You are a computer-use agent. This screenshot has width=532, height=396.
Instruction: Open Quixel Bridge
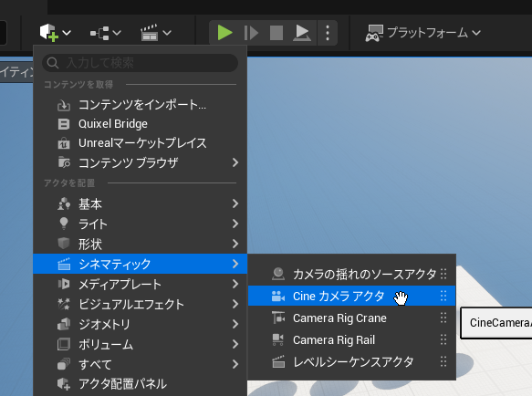click(140, 124)
